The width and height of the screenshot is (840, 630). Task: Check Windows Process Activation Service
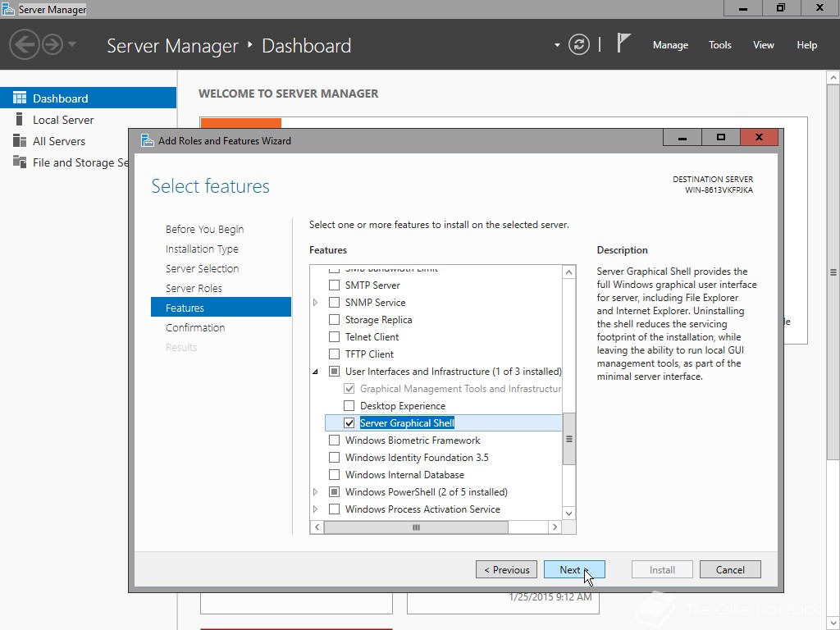tap(334, 509)
